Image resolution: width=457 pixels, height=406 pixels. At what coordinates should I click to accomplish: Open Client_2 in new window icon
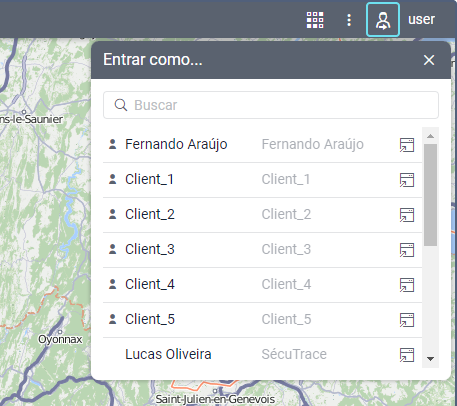(x=407, y=215)
